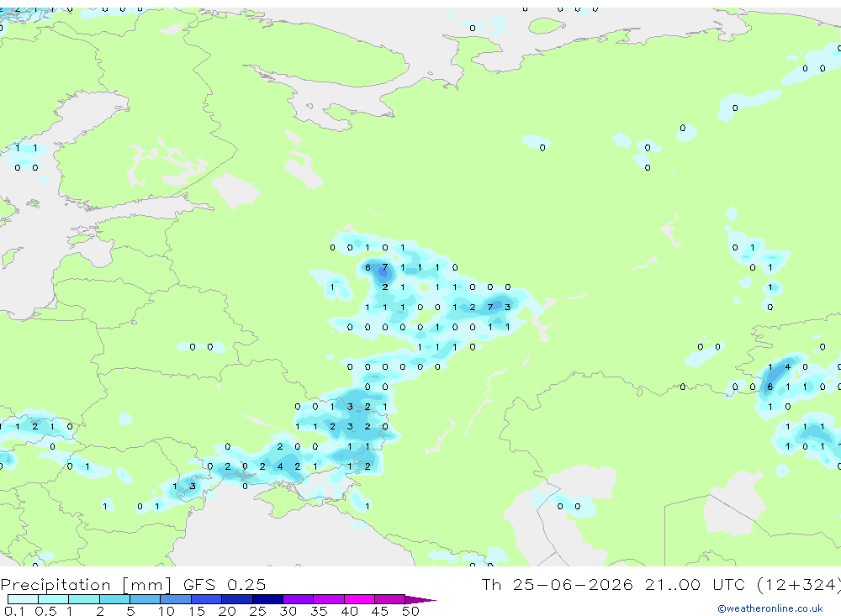The height and width of the screenshot is (616, 841).
Task: Click the legend label 15
Action: tap(196, 611)
